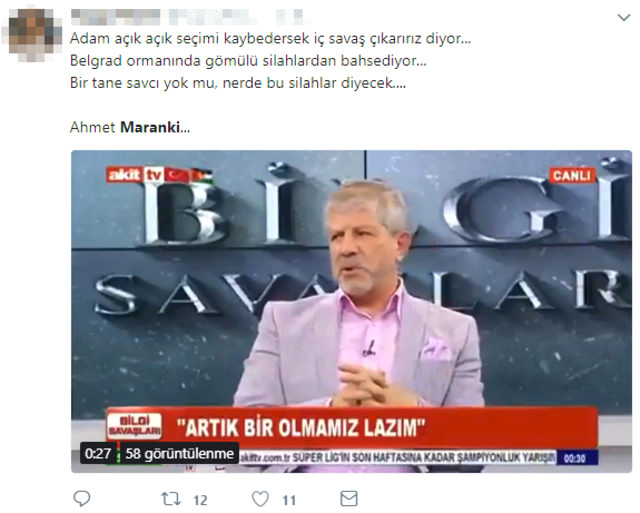Screen dimensions: 640x513
Task: Open direct message envelope icon
Action: tap(349, 499)
